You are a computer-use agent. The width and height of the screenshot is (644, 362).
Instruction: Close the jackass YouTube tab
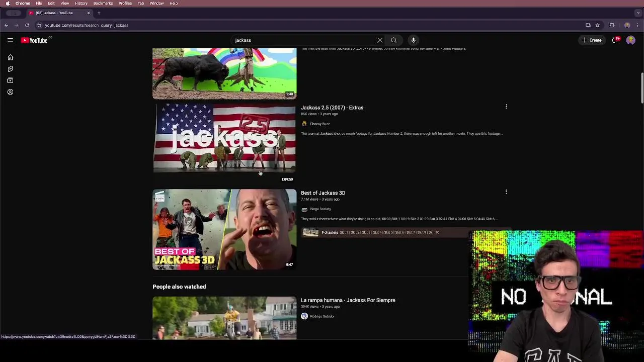pos(89,13)
